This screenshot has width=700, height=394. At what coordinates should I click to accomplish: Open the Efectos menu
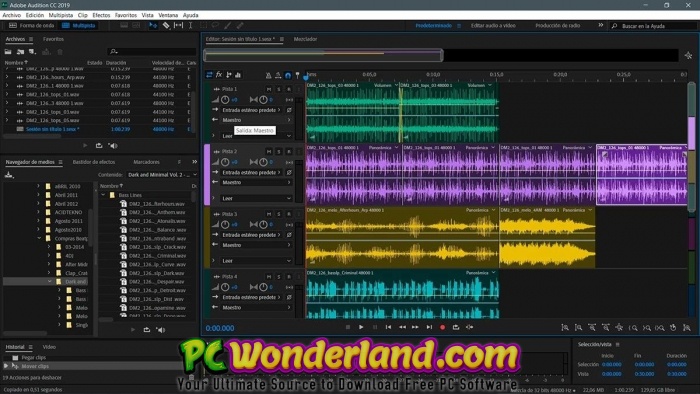(101, 15)
